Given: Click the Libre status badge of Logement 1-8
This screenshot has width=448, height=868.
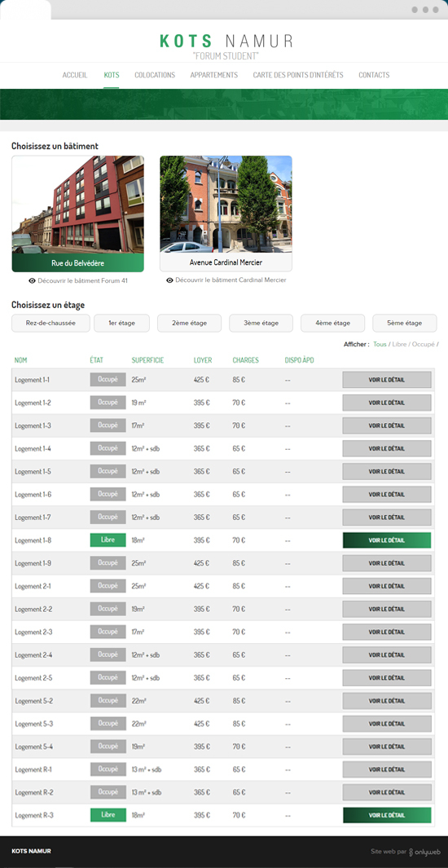Looking at the screenshot, I should point(108,540).
